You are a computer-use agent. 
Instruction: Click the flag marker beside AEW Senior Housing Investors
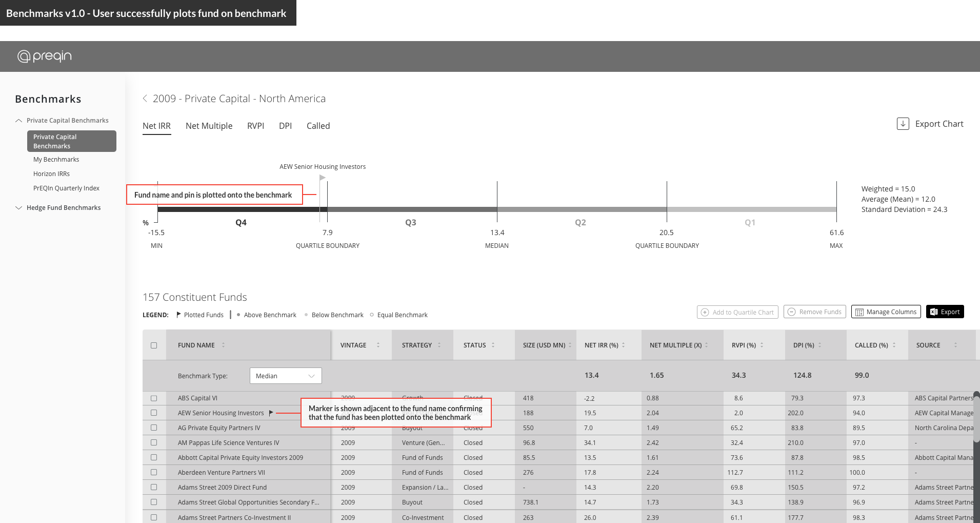[271, 413]
